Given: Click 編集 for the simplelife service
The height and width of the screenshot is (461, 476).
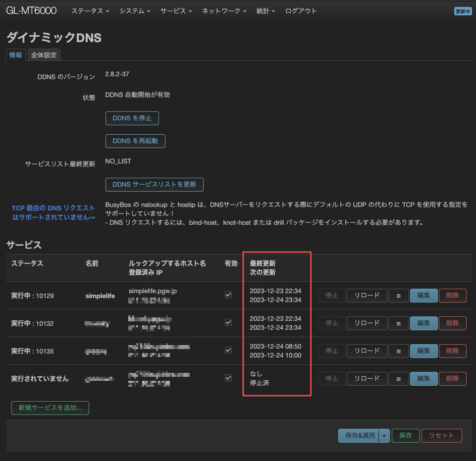Looking at the screenshot, I should 423,296.
